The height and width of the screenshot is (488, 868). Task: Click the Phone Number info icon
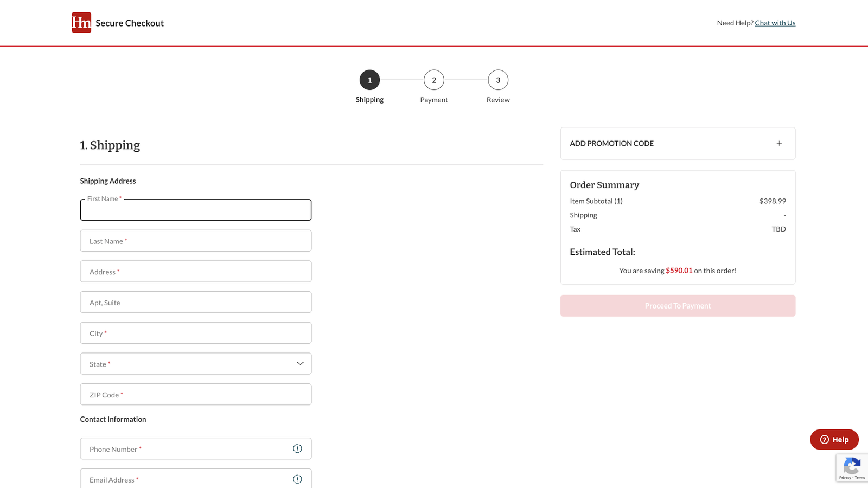[x=297, y=448]
